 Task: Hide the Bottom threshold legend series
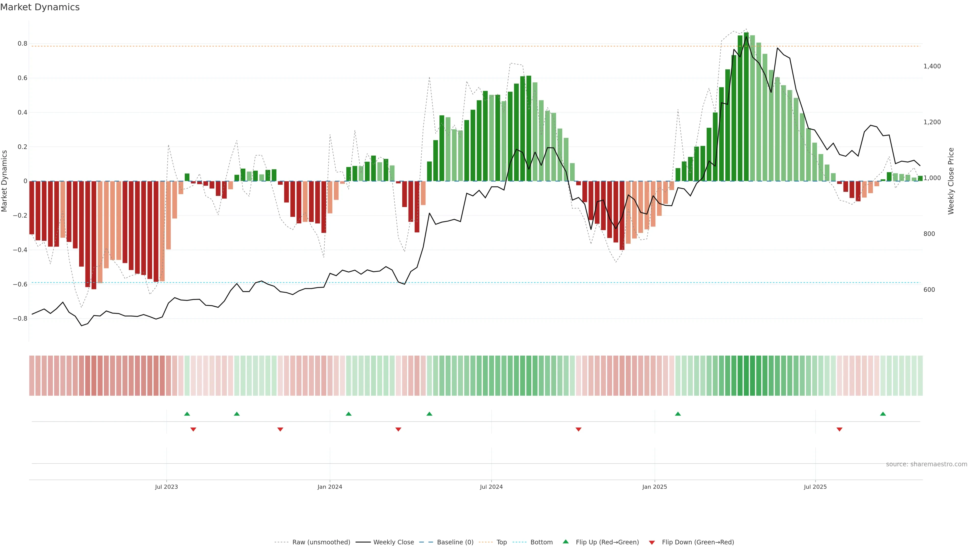click(x=541, y=542)
